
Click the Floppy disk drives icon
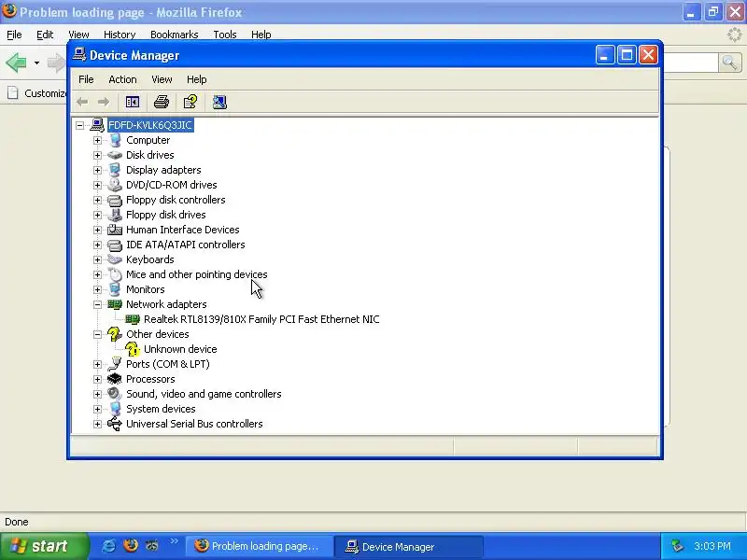tap(115, 215)
